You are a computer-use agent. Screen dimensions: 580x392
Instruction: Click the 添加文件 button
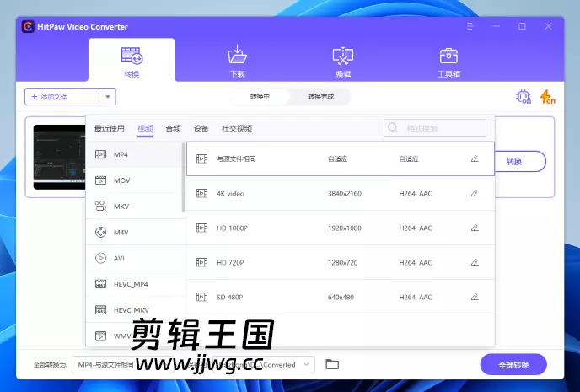(x=62, y=96)
